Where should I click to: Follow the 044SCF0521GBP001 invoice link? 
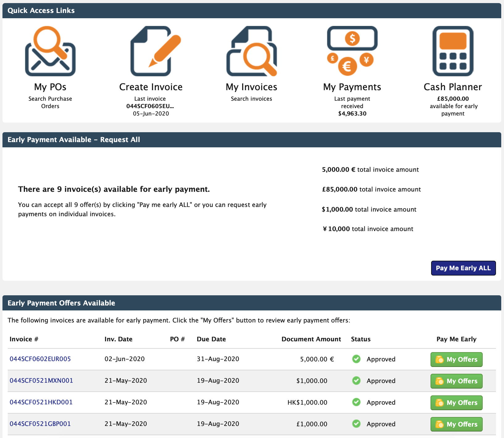pyautogui.click(x=40, y=424)
